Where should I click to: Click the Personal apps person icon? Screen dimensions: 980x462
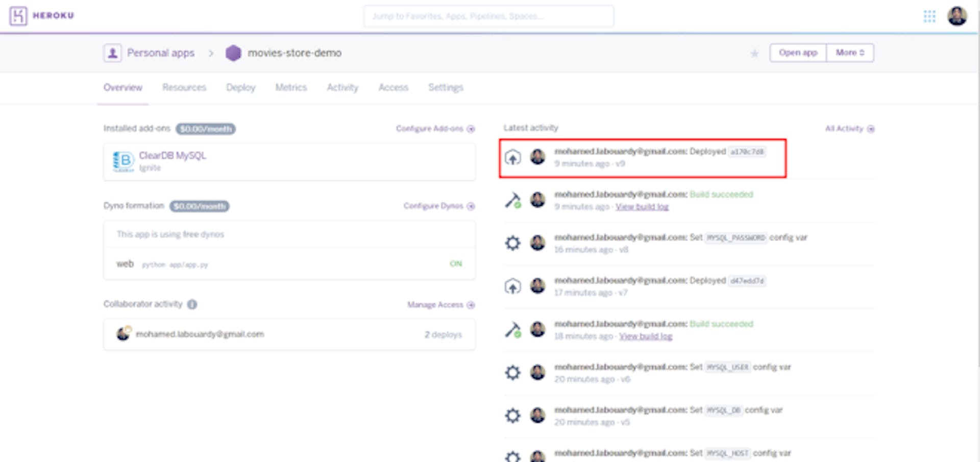[112, 53]
